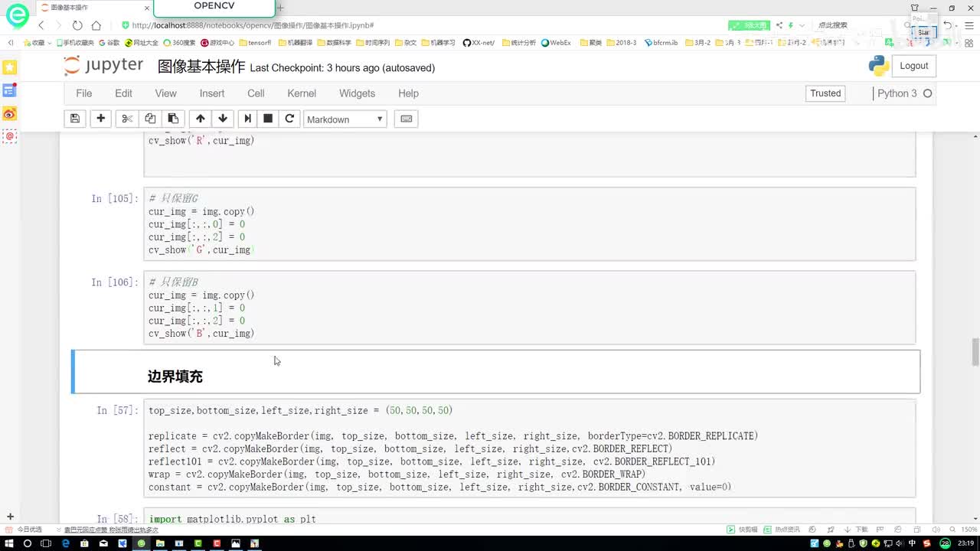Click the Logout button
The width and height of the screenshot is (980, 551).
[x=914, y=66]
